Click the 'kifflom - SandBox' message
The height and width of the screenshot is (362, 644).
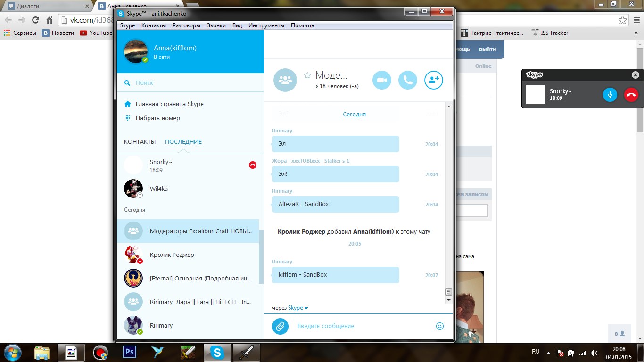[336, 275]
